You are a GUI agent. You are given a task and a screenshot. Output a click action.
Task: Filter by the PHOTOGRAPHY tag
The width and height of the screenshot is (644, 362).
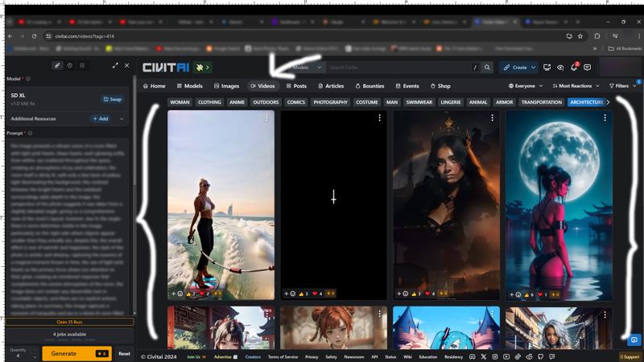click(330, 102)
